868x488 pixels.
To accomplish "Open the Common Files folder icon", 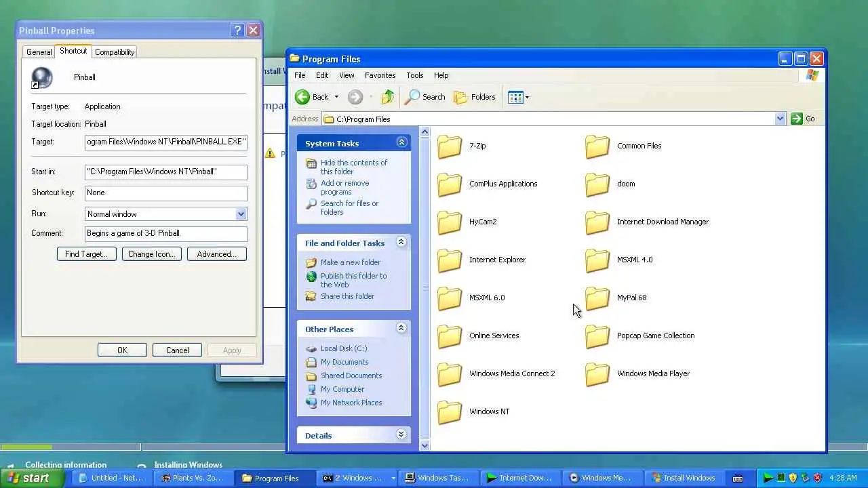I will point(597,146).
